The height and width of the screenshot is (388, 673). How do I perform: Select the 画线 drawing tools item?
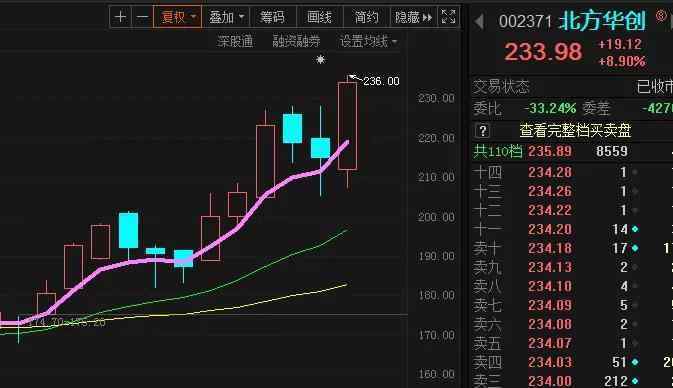click(319, 17)
